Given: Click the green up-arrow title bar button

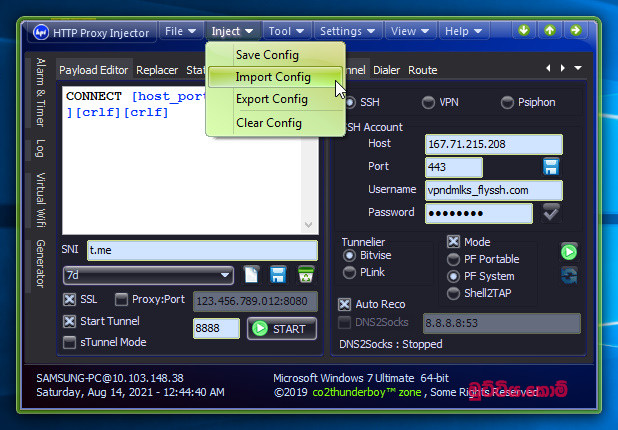Looking at the screenshot, I should (550, 30).
